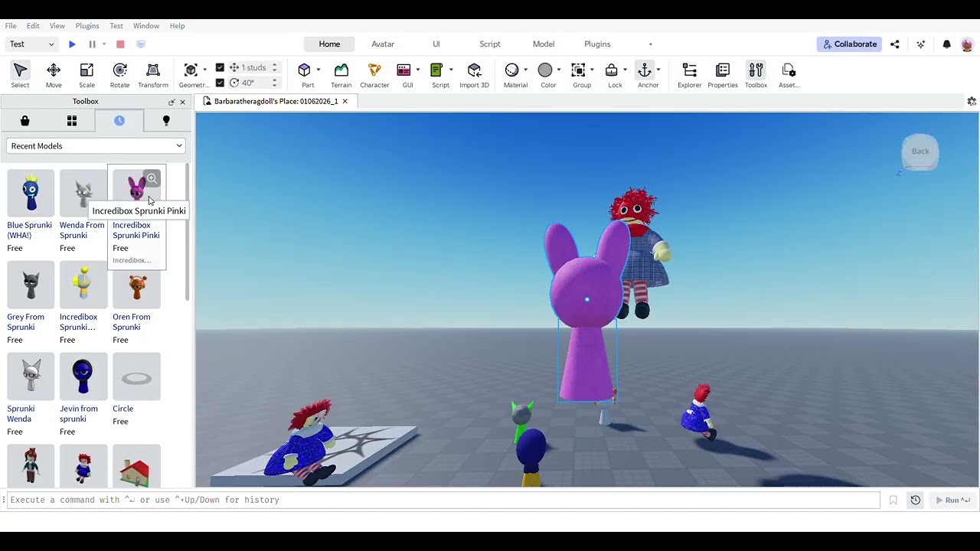Click the Collaborate button

click(849, 44)
